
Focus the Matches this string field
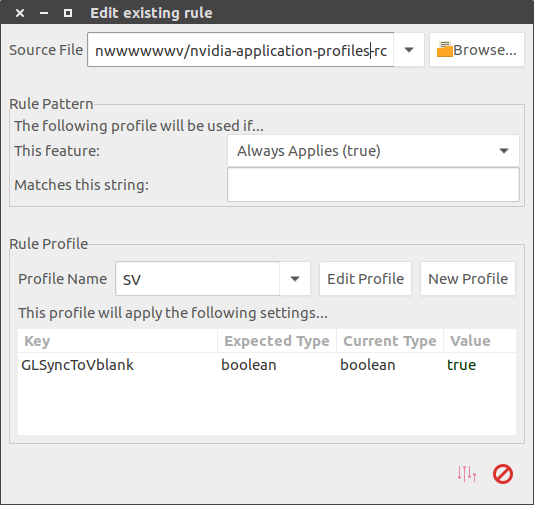click(x=373, y=185)
